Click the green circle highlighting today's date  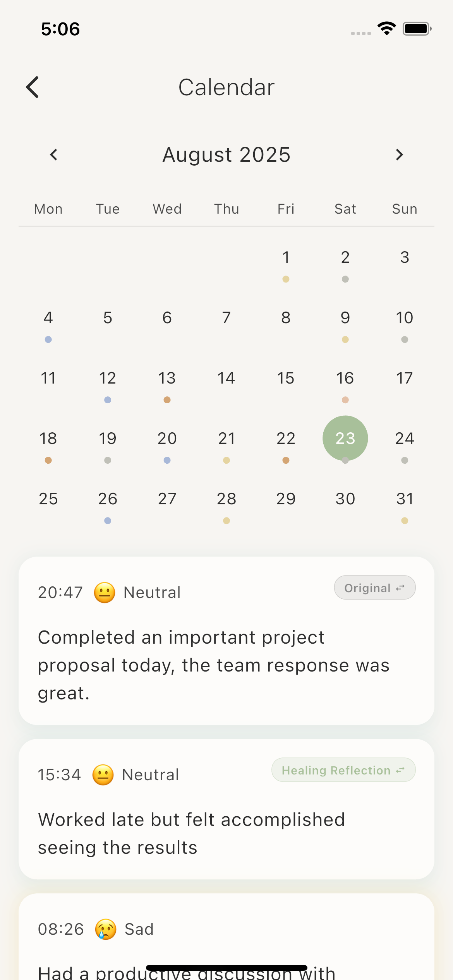[345, 438]
